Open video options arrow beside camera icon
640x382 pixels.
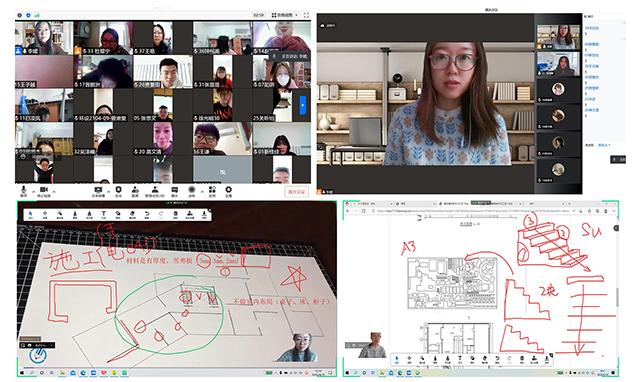click(x=54, y=191)
